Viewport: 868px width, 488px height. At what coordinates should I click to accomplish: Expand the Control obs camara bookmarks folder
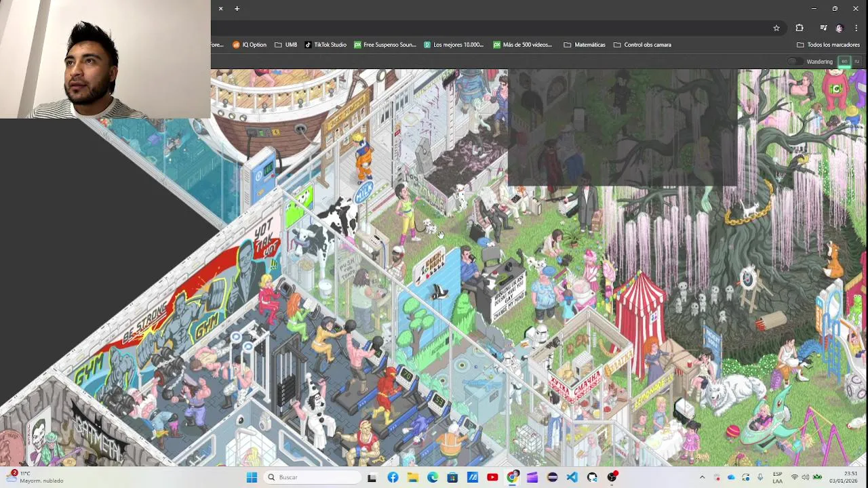tap(642, 45)
